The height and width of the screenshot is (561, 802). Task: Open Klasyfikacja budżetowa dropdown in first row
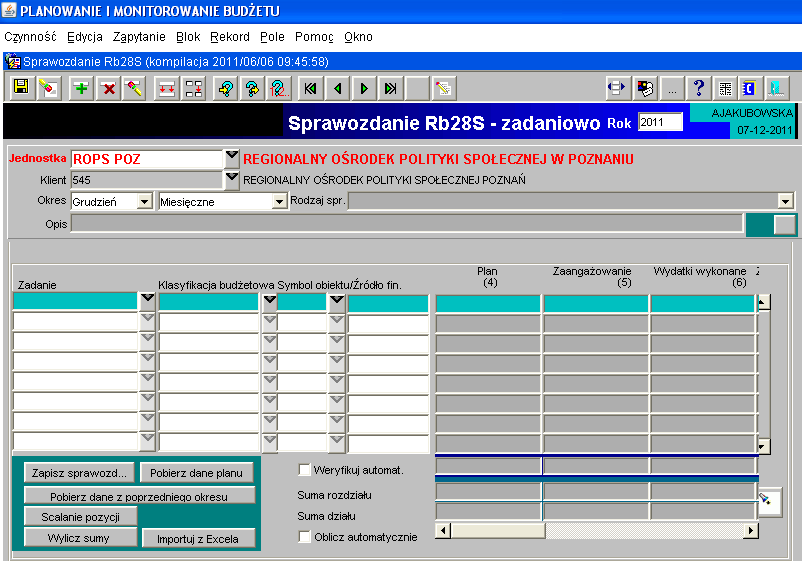tap(270, 302)
